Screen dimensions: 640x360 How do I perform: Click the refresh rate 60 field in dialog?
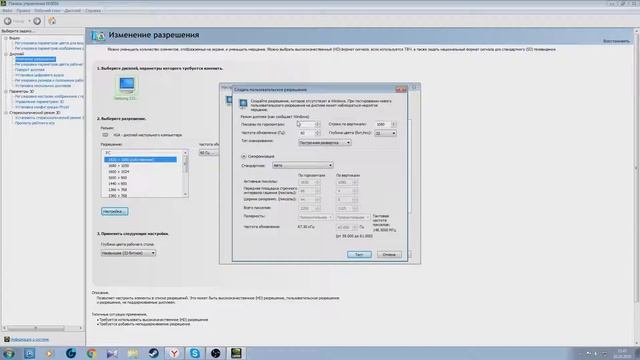pos(306,133)
